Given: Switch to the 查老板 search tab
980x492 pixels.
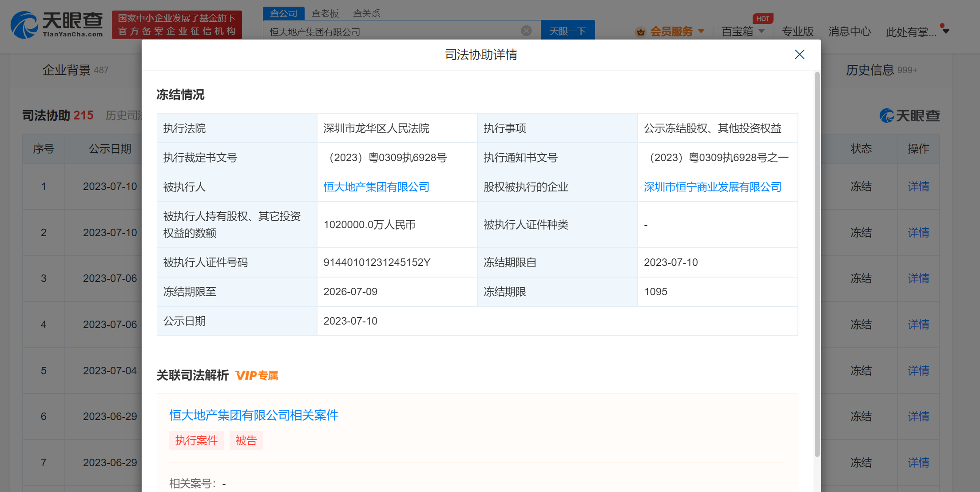Looking at the screenshot, I should point(325,13).
